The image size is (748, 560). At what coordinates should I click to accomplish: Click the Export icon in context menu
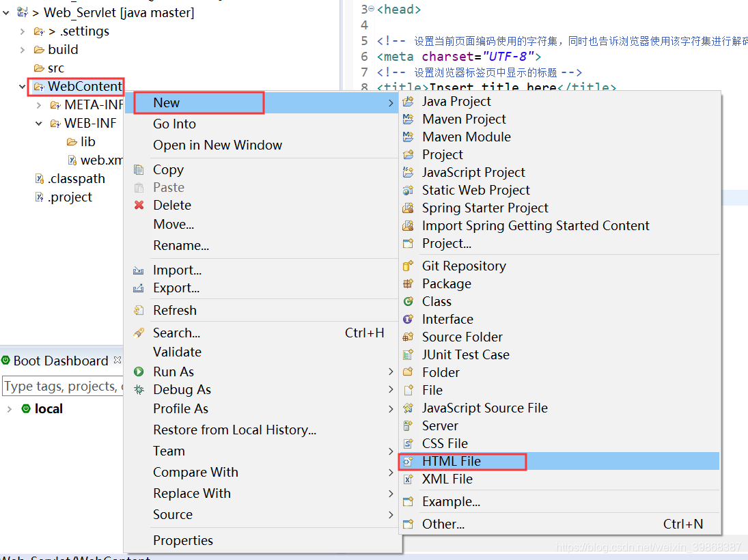click(139, 288)
